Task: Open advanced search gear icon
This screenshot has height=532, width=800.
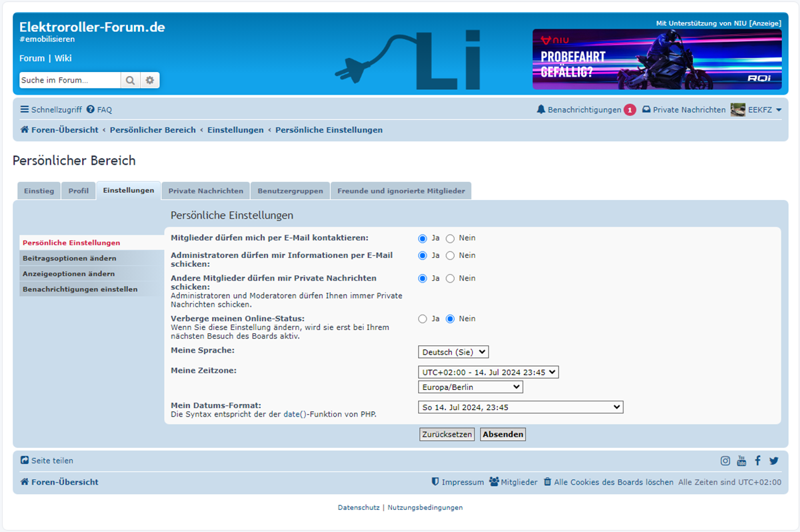Action: (x=150, y=80)
